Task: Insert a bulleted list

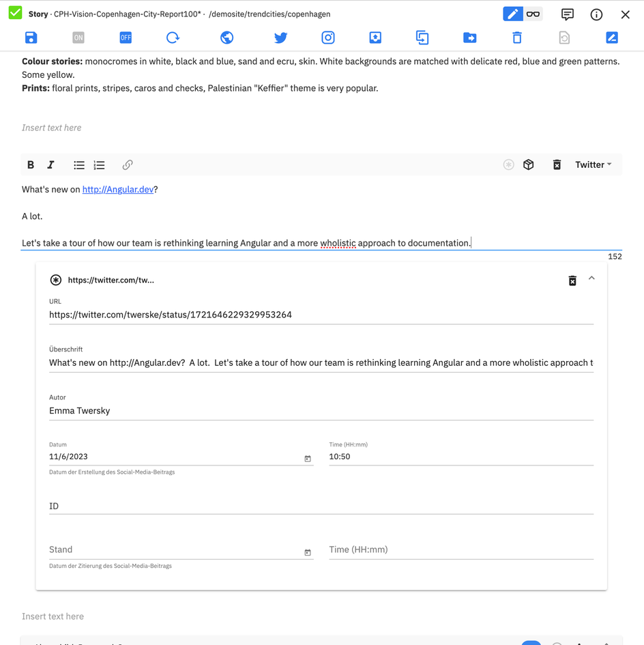Action: tap(79, 165)
